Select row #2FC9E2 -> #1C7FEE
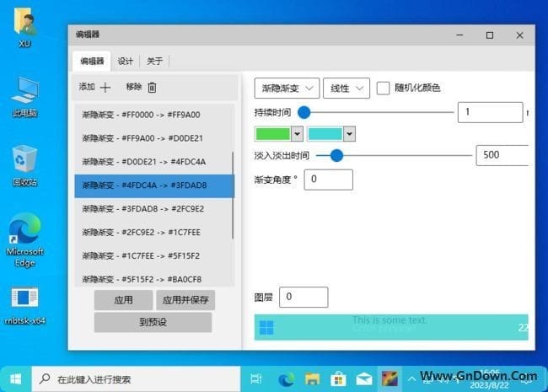 (154, 233)
